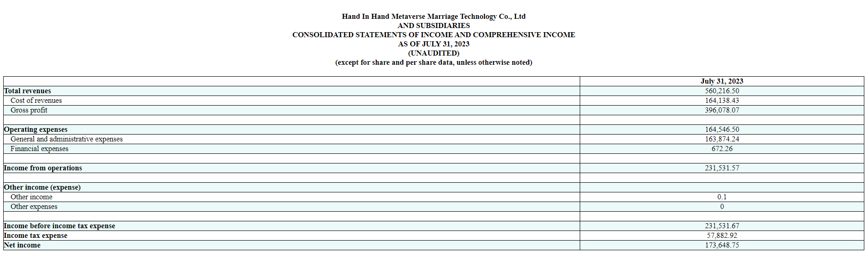Select the 173,648.75 net income value
Viewport: 868px width, 253px height.
pos(722,245)
